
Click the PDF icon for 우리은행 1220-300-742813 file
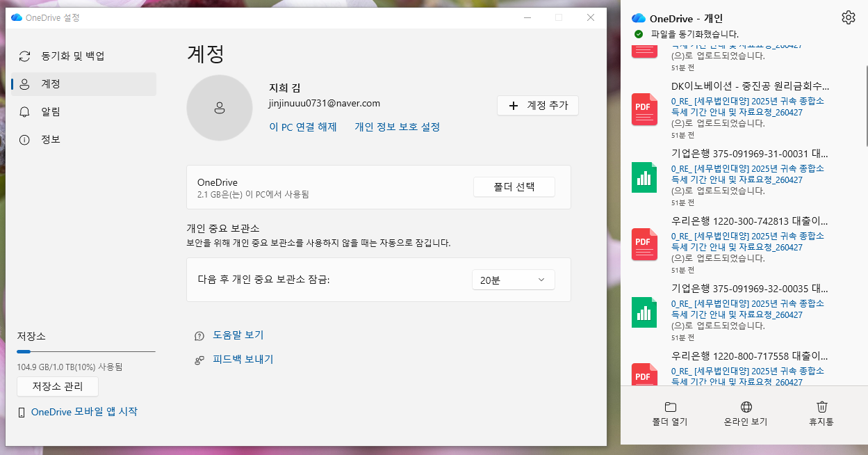coord(644,245)
